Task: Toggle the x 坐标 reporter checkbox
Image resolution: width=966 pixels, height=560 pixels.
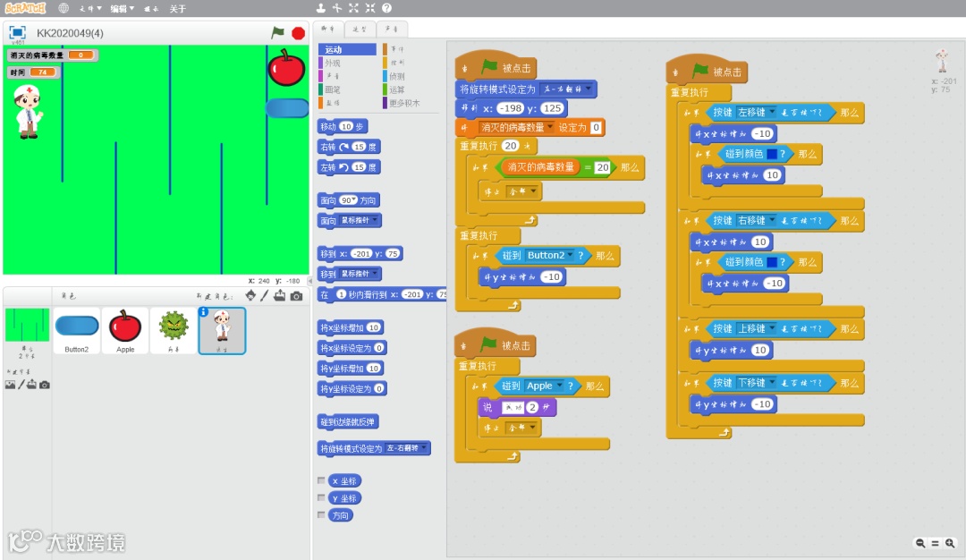Action: (321, 480)
